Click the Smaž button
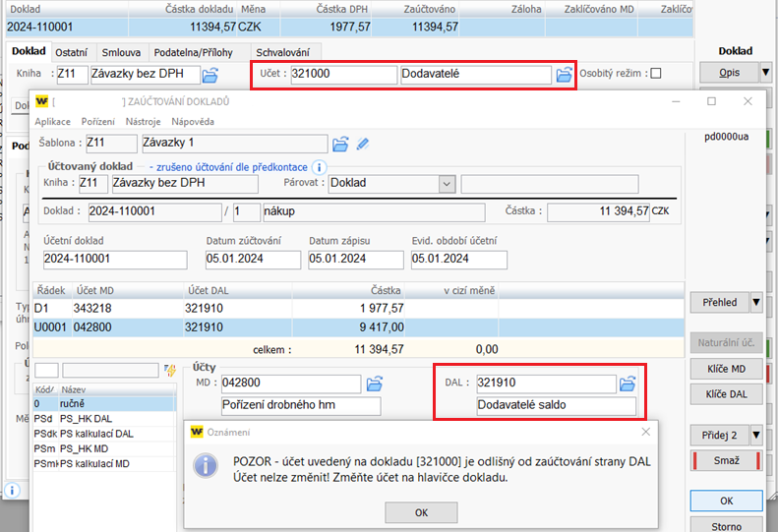 tap(727, 461)
